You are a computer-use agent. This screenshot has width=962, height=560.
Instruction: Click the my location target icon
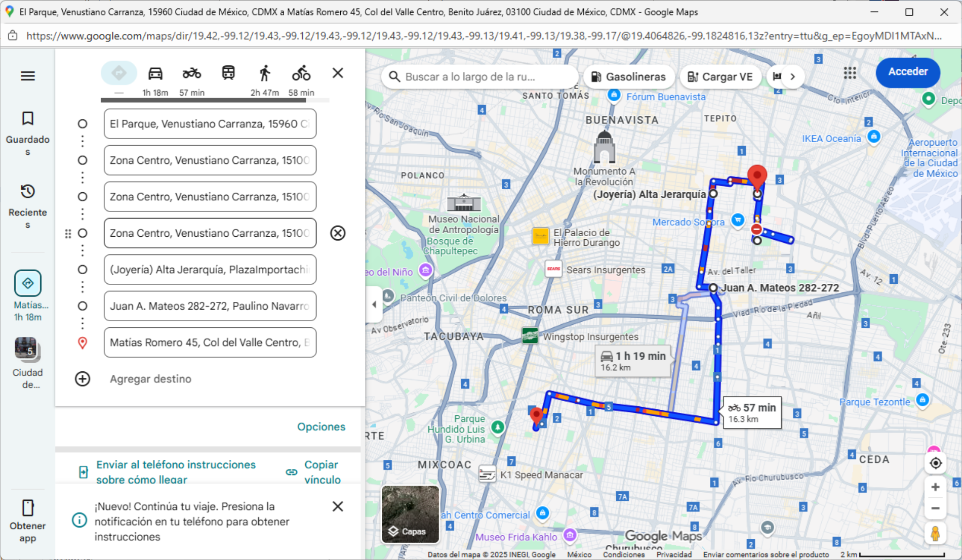(x=935, y=463)
